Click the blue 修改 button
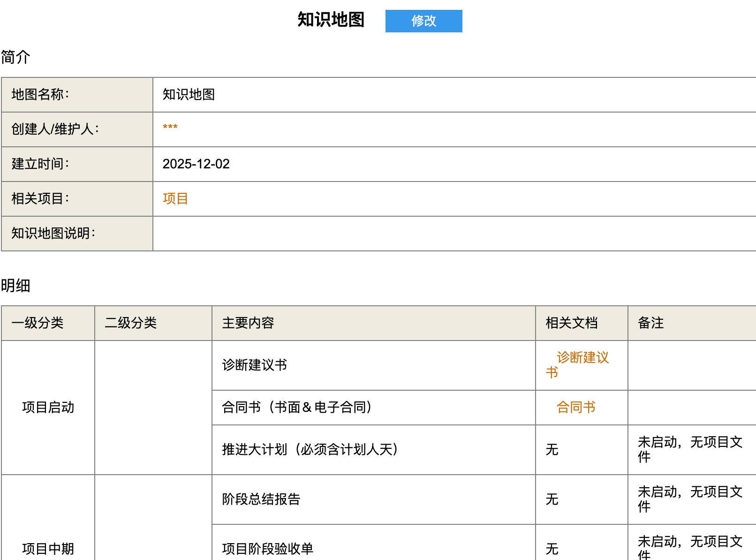The height and width of the screenshot is (560, 756). tap(423, 21)
